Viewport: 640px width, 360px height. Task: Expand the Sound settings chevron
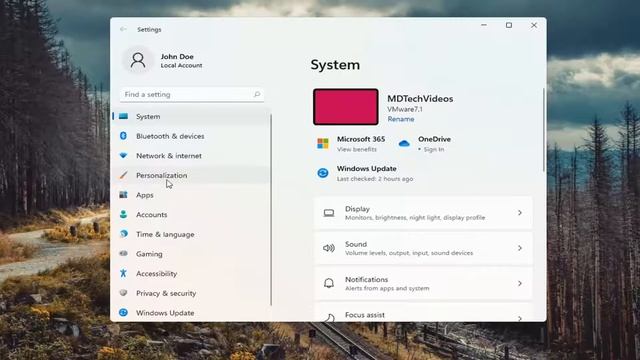click(520, 248)
